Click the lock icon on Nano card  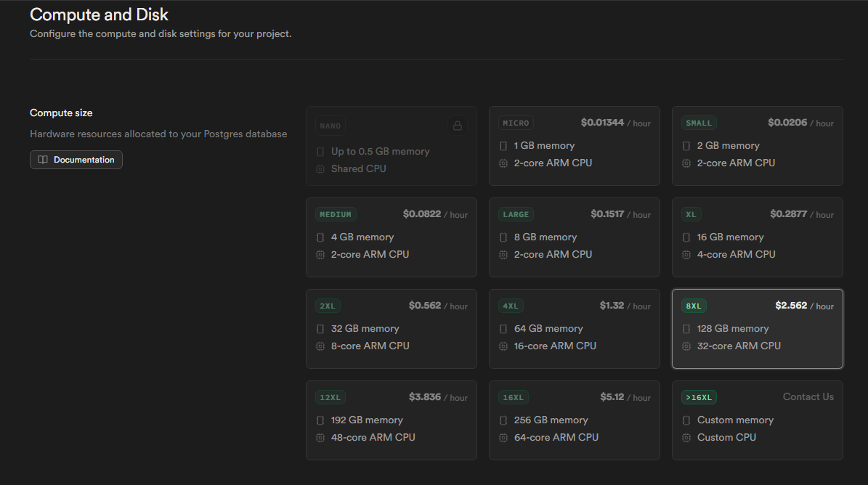point(458,126)
